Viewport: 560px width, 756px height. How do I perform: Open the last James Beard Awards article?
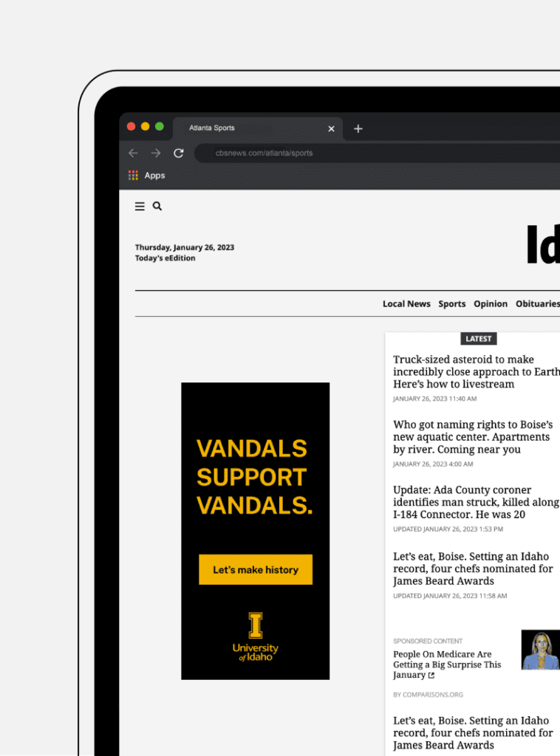[473, 733]
